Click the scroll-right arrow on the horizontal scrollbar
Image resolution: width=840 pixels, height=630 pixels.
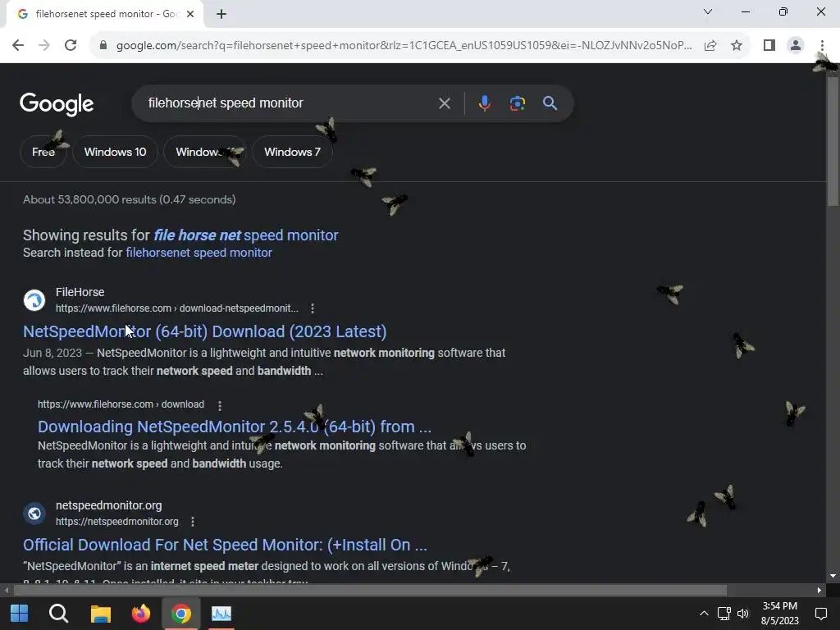(819, 591)
